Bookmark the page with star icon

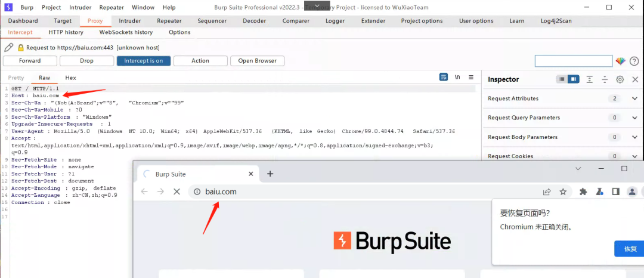tap(563, 191)
